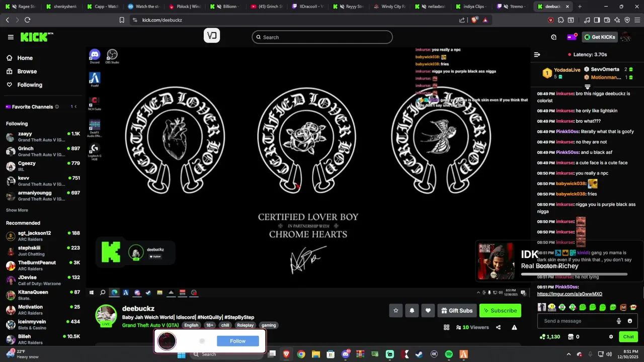Click the deebuckz channel avatar
The height and width of the screenshot is (362, 644).
coord(106,315)
